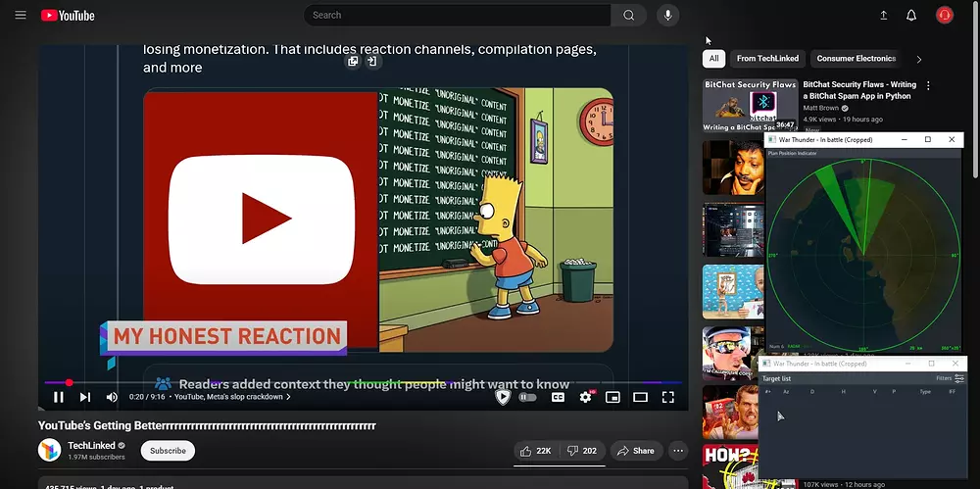Open the red account avatar menu
The image size is (980, 489).
[x=945, y=15]
